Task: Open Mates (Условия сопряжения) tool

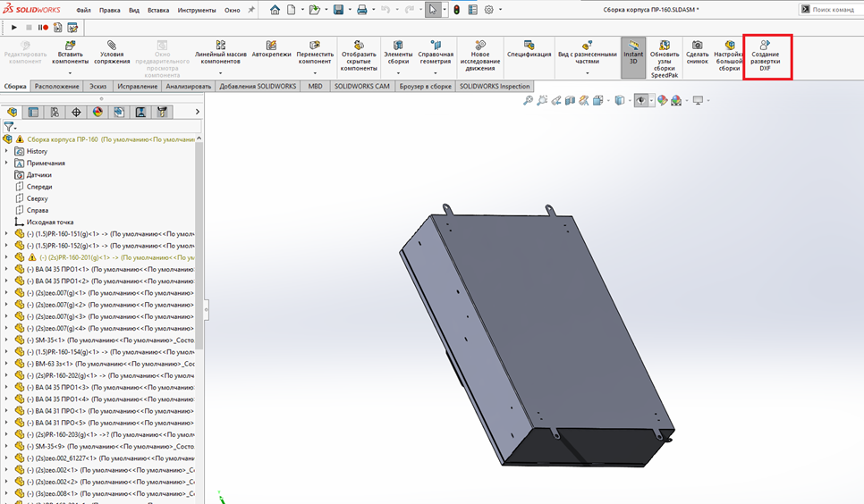Action: tap(112, 54)
